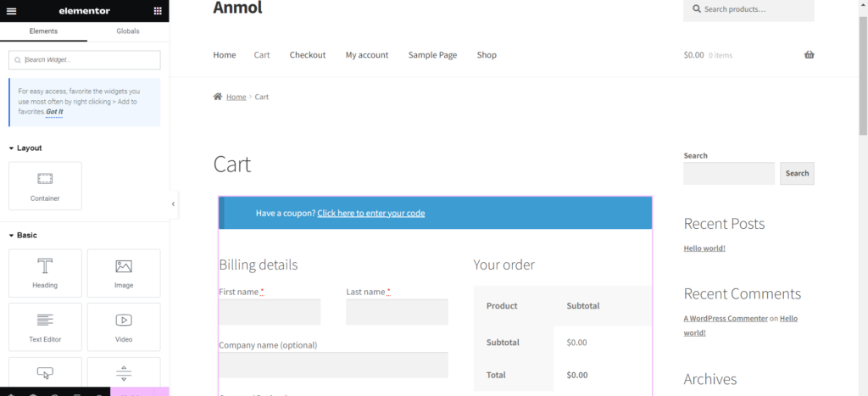Click the magnifier icon in Search Widget box
This screenshot has width=868, height=396.
coord(18,60)
